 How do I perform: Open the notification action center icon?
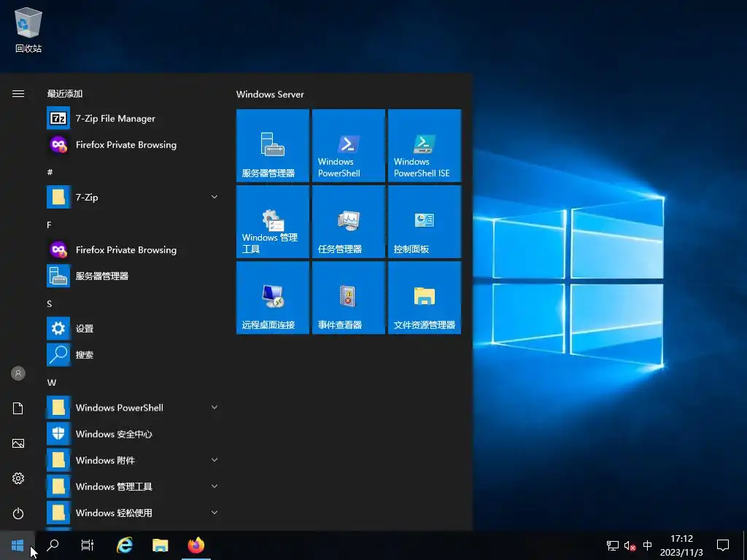point(723,545)
